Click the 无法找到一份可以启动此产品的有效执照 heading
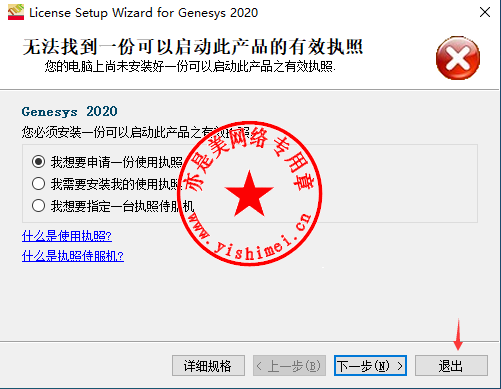Viewport: 501px width, 389px height. pos(193,46)
